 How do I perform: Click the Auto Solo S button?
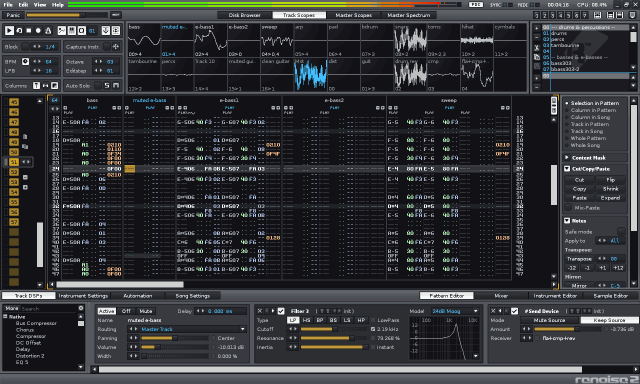tap(107, 85)
